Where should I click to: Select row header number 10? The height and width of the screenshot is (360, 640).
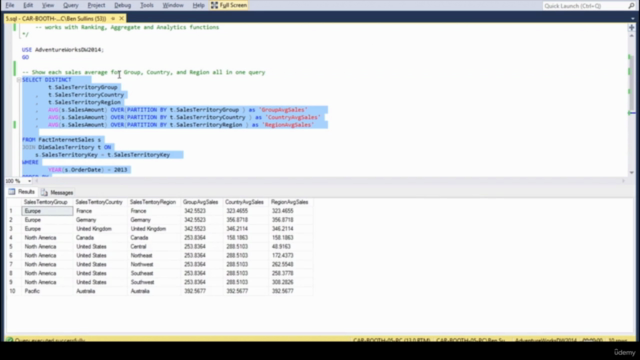pos(12,291)
